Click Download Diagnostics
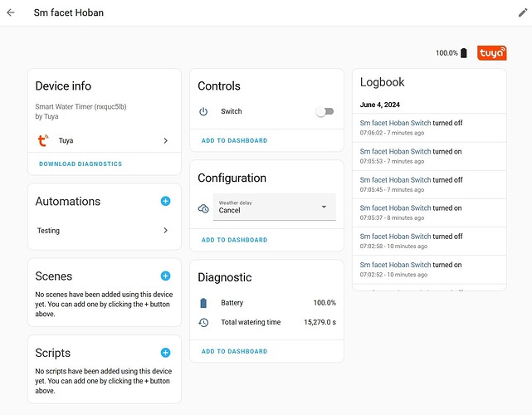 tap(81, 164)
